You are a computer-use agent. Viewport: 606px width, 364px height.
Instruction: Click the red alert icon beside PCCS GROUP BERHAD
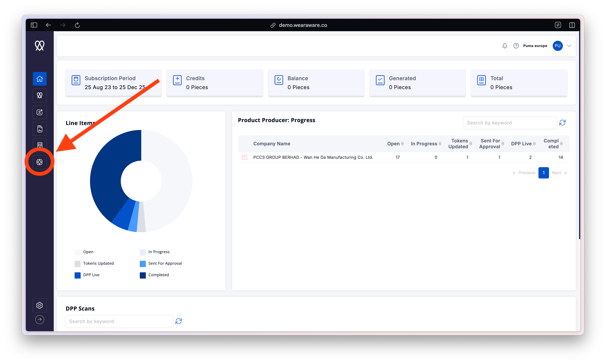[244, 157]
